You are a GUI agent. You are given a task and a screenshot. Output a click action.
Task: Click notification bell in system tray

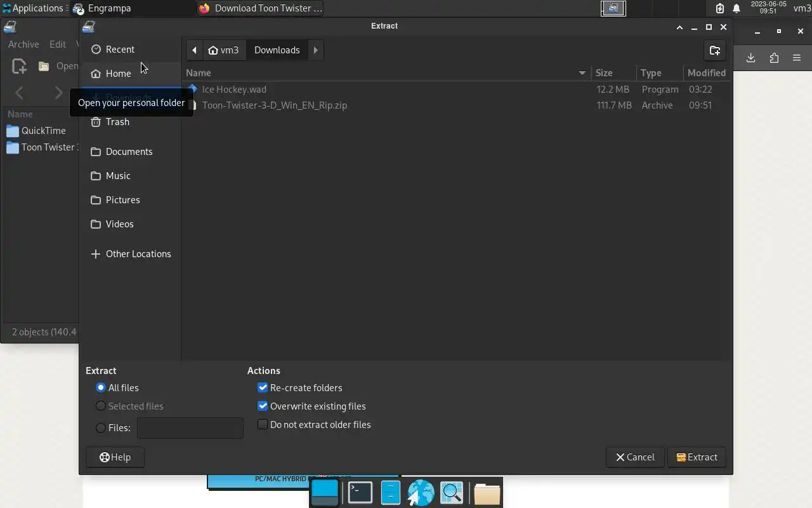737,8
